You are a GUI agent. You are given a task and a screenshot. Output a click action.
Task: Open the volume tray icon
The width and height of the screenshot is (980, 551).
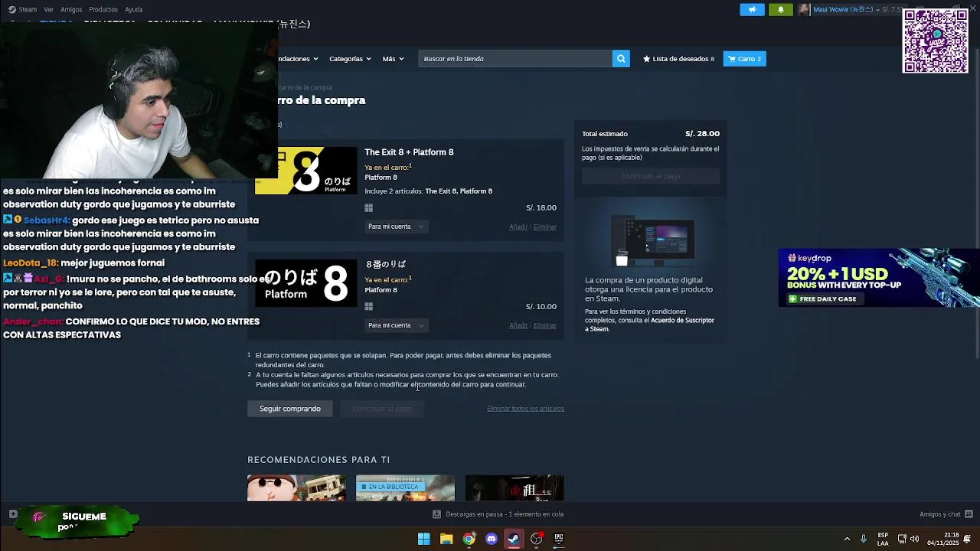916,539
